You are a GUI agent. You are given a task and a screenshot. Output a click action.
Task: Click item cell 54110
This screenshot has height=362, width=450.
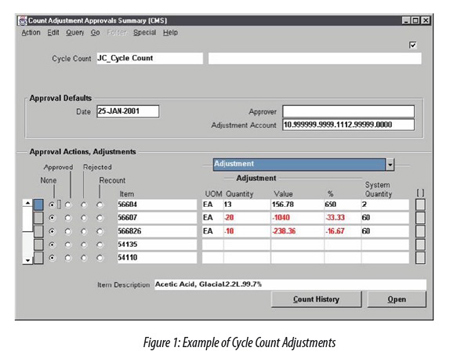tap(157, 258)
